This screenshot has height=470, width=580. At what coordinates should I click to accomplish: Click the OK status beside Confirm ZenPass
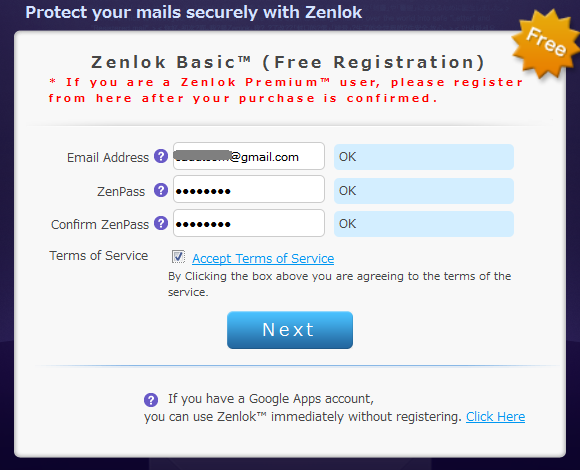424,224
